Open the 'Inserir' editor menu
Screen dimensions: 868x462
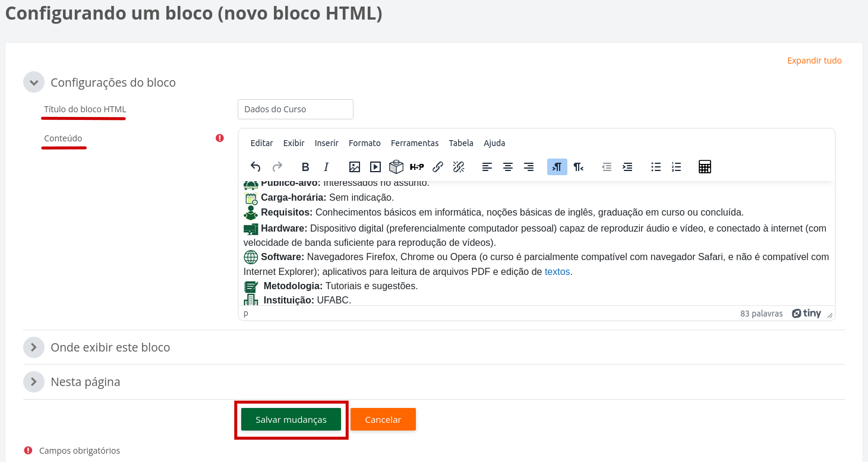click(x=326, y=143)
